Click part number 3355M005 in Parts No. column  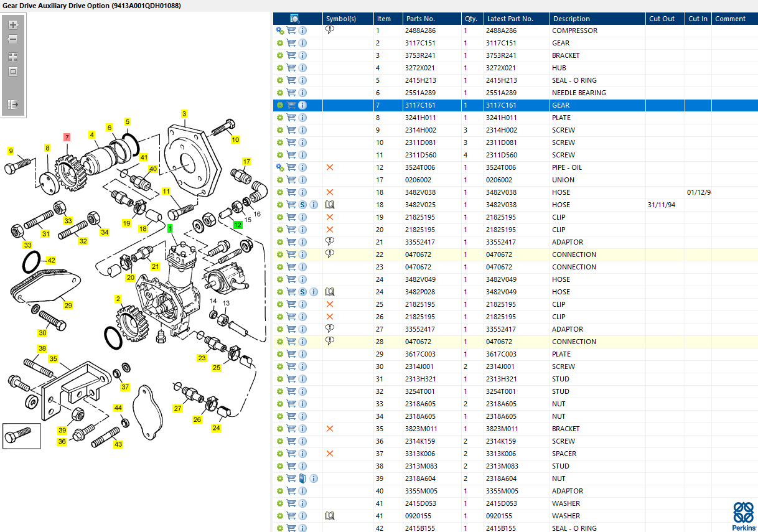421,491
